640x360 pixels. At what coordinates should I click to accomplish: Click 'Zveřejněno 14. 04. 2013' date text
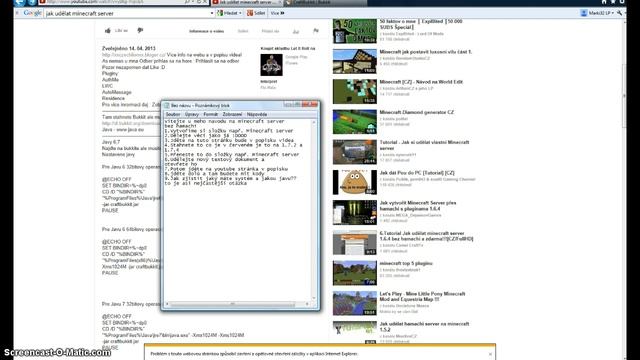[x=129, y=48]
